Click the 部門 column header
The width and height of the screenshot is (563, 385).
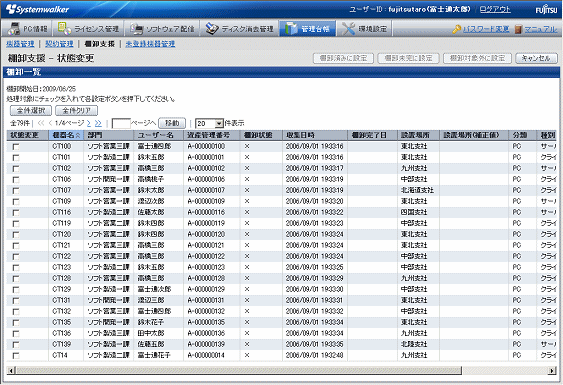pos(109,135)
